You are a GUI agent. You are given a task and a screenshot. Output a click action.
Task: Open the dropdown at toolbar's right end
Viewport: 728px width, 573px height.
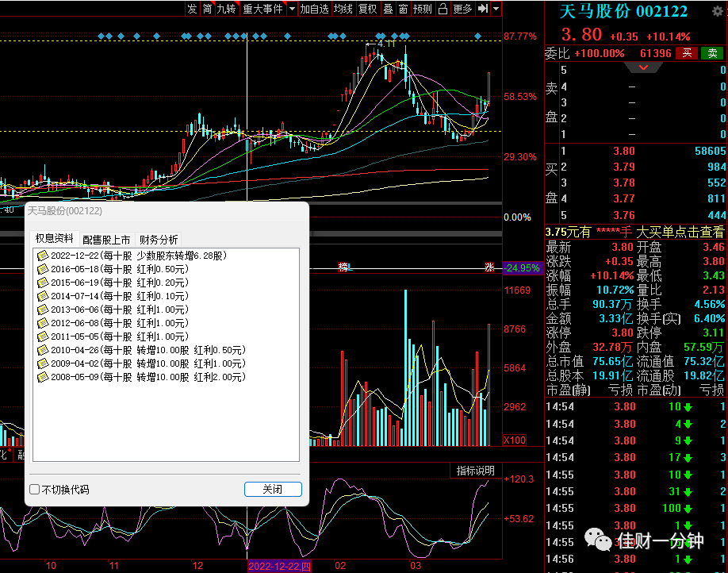496,9
